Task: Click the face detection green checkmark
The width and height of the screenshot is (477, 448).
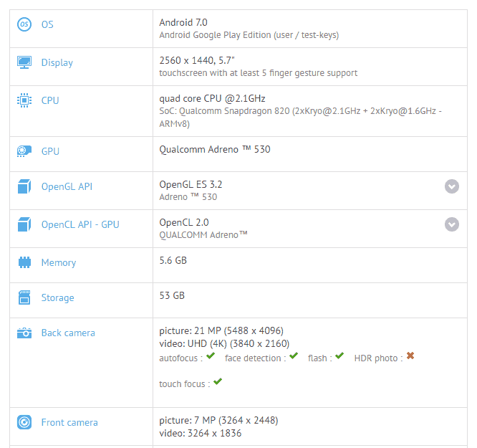Action: point(294,356)
